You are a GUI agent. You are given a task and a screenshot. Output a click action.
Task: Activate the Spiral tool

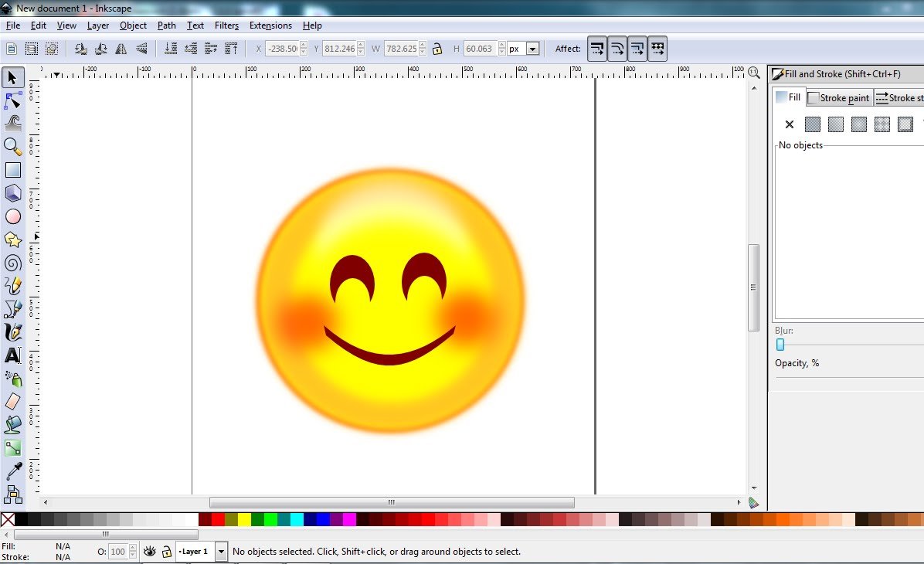[13, 263]
